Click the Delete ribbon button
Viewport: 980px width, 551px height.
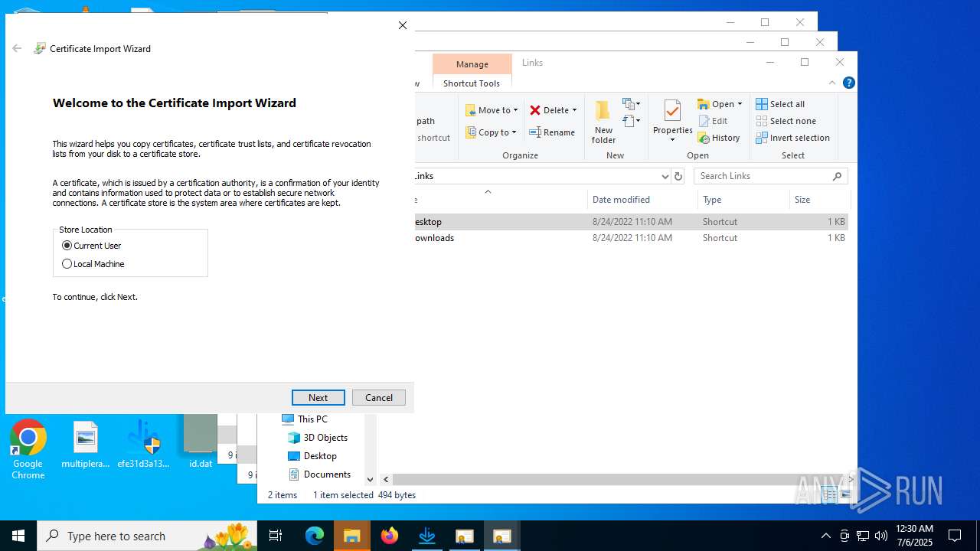coord(549,110)
